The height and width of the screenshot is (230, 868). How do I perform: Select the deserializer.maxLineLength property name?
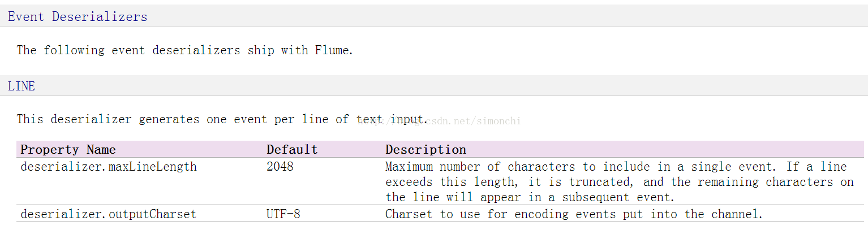109,167
